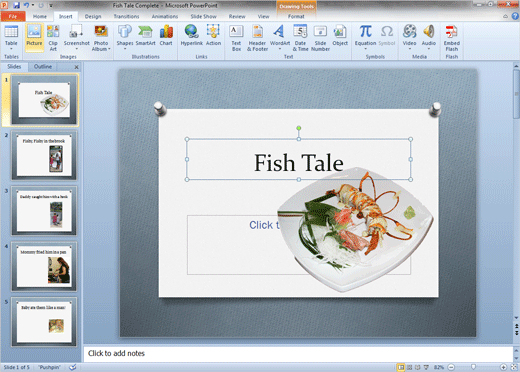520x372 pixels.
Task: Expand the Video dropdown options
Action: (x=409, y=49)
